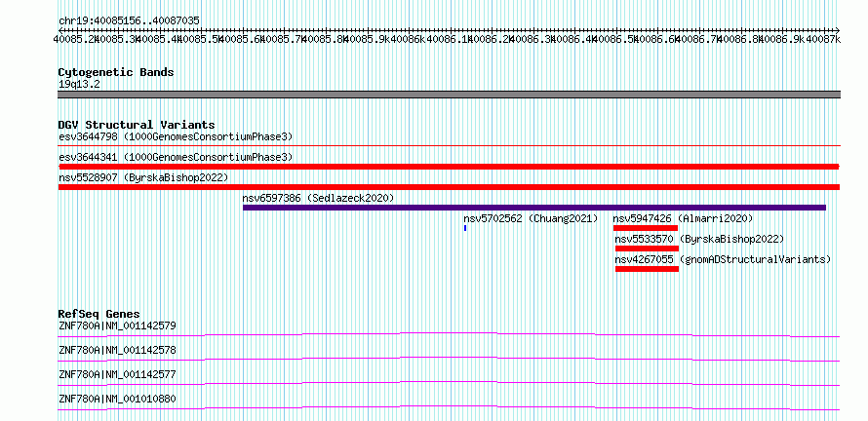Open variant nsv5702562 (Chuang2021) label
868x421 pixels.
click(531, 218)
